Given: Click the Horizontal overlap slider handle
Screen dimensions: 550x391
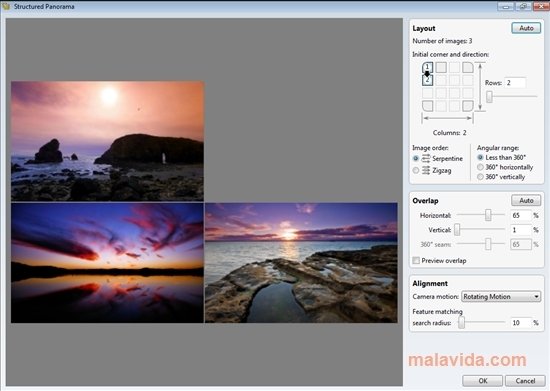Looking at the screenshot, I should tap(488, 215).
